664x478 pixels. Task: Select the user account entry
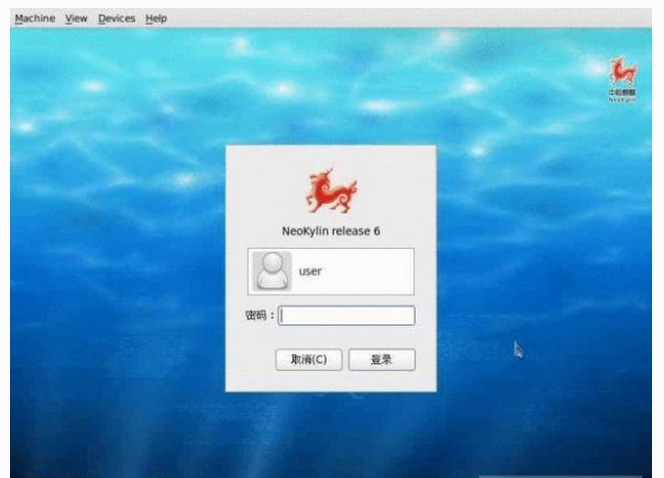[x=331, y=271]
